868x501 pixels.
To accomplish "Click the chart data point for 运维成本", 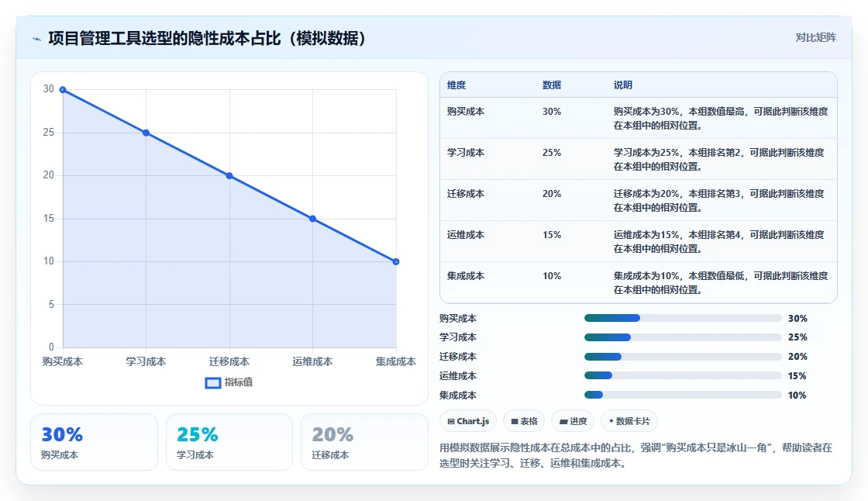I will pyautogui.click(x=313, y=219).
